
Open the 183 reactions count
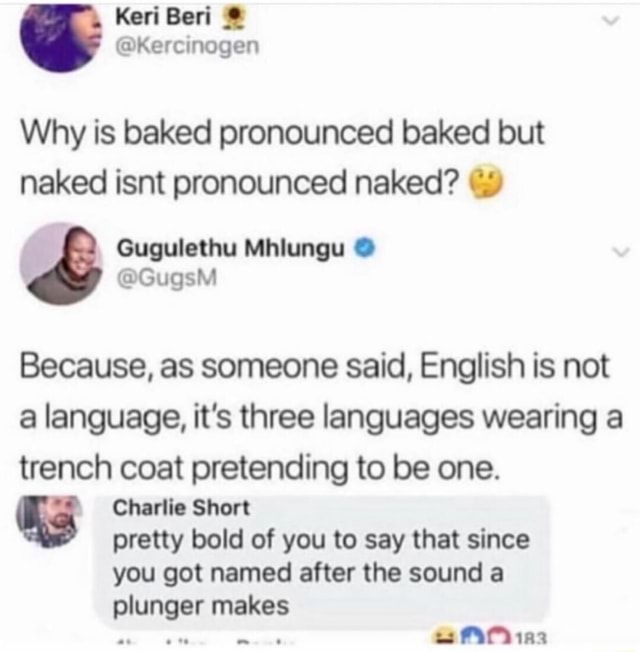point(531,637)
